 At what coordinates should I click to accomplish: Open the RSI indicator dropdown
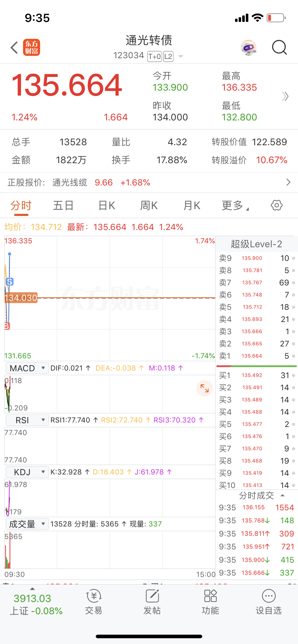(x=27, y=420)
